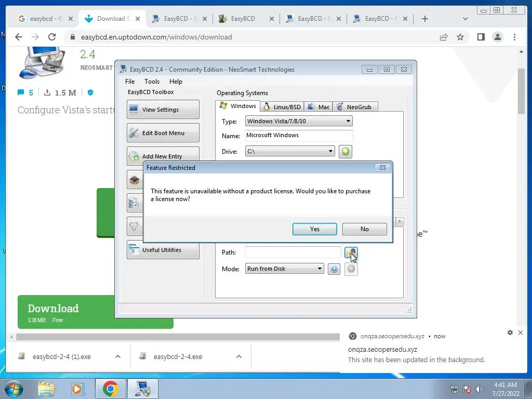Decline with No in Feature Restricted dialog
The width and height of the screenshot is (532, 399).
coord(364,229)
